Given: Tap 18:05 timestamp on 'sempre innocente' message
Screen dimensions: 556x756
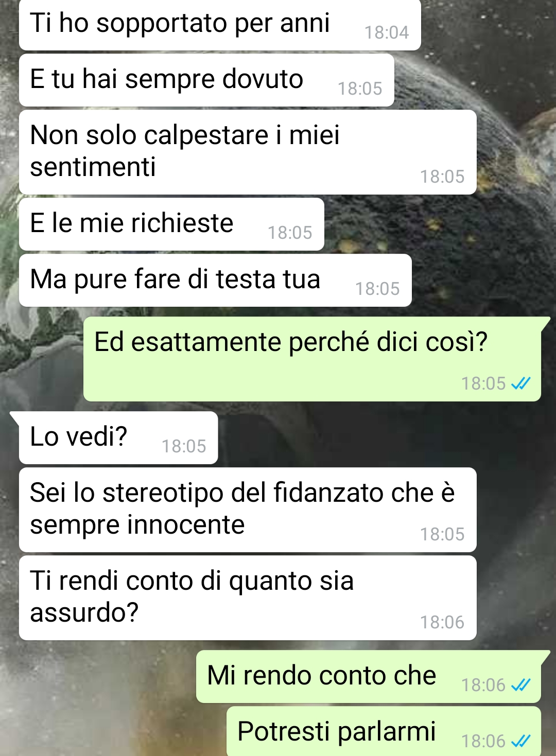Looking at the screenshot, I should (442, 535).
